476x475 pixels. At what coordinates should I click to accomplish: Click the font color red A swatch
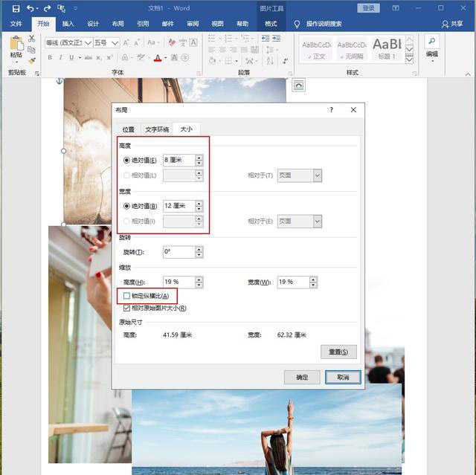pyautogui.click(x=158, y=58)
